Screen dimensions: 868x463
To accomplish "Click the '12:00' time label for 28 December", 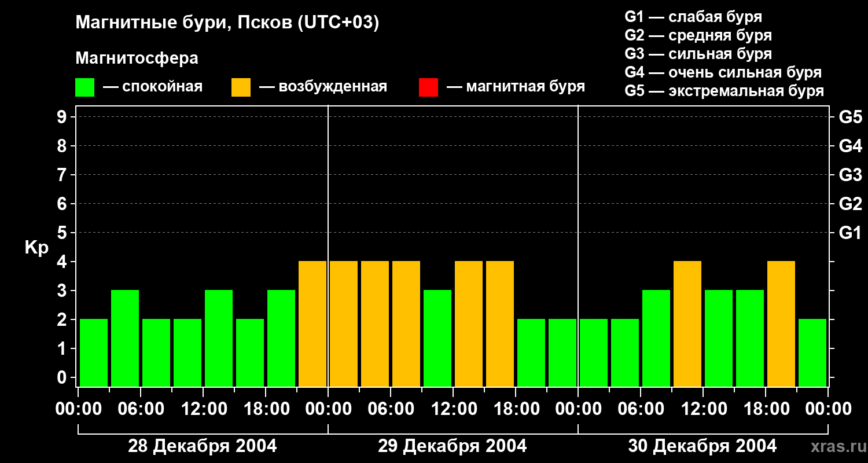I will click(x=203, y=409).
